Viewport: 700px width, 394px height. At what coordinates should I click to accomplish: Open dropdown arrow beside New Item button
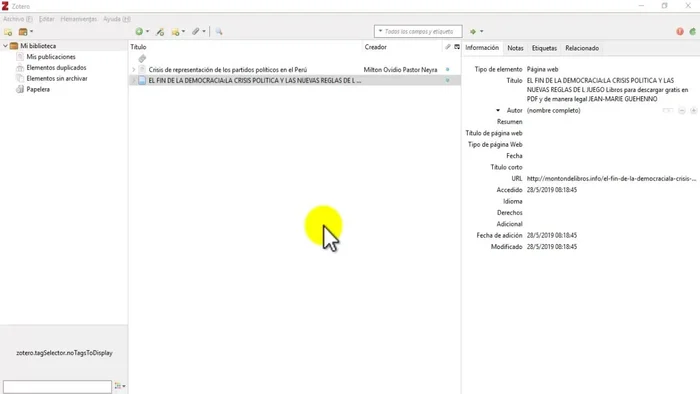148,32
